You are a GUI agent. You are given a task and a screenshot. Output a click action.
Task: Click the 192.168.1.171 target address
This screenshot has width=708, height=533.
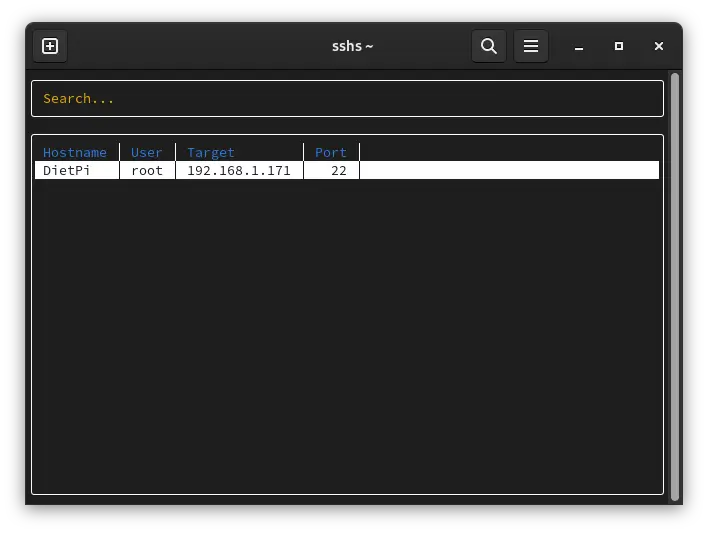239,171
